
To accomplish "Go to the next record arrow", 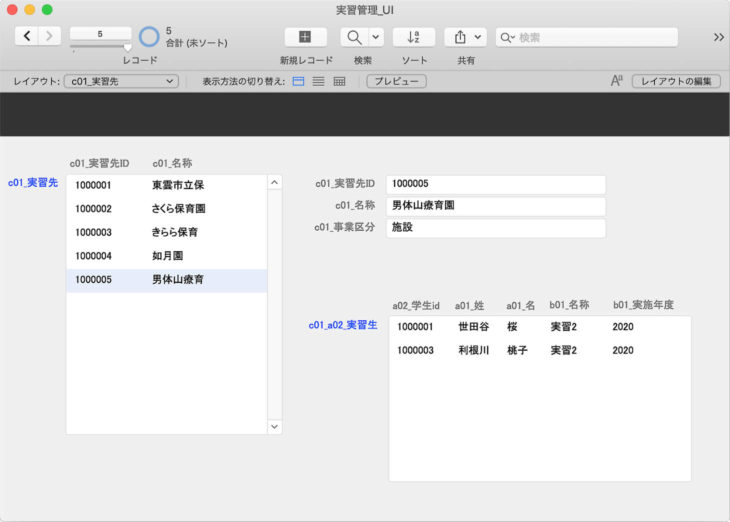I will (49, 36).
